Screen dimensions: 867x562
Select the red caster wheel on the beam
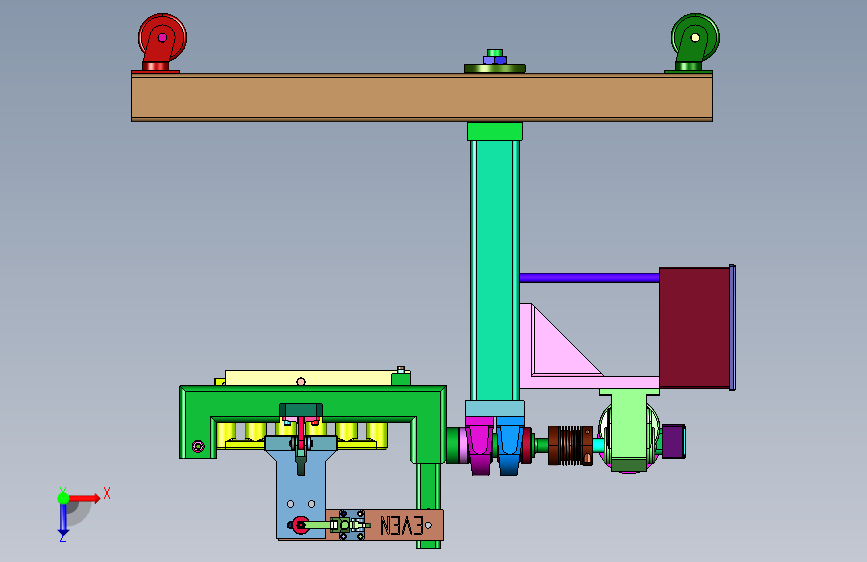(x=161, y=43)
